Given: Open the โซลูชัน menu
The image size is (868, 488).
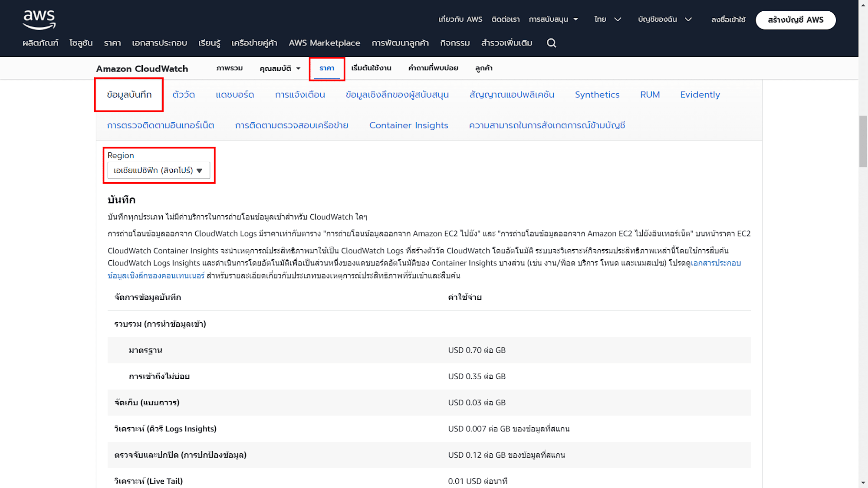Looking at the screenshot, I should point(81,43).
